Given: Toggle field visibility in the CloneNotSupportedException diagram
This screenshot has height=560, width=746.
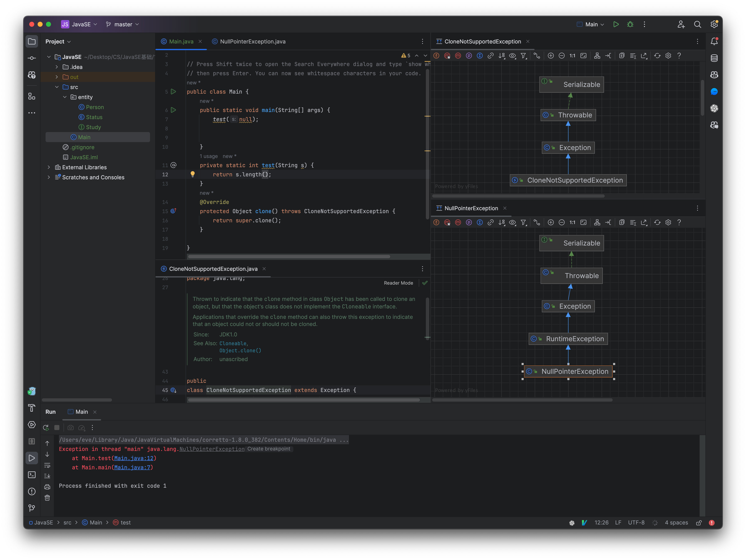Looking at the screenshot, I should [x=436, y=56].
